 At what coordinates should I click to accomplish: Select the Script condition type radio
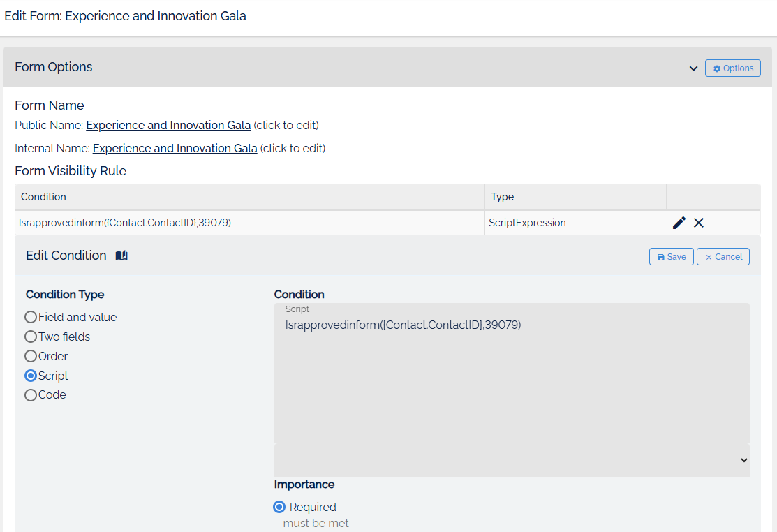31,376
